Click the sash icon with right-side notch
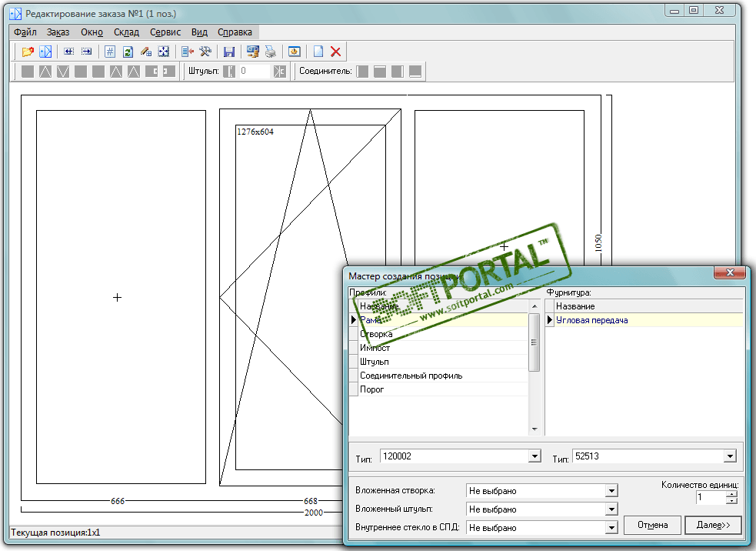Image resolution: width=756 pixels, height=551 pixels. pyautogui.click(x=152, y=72)
